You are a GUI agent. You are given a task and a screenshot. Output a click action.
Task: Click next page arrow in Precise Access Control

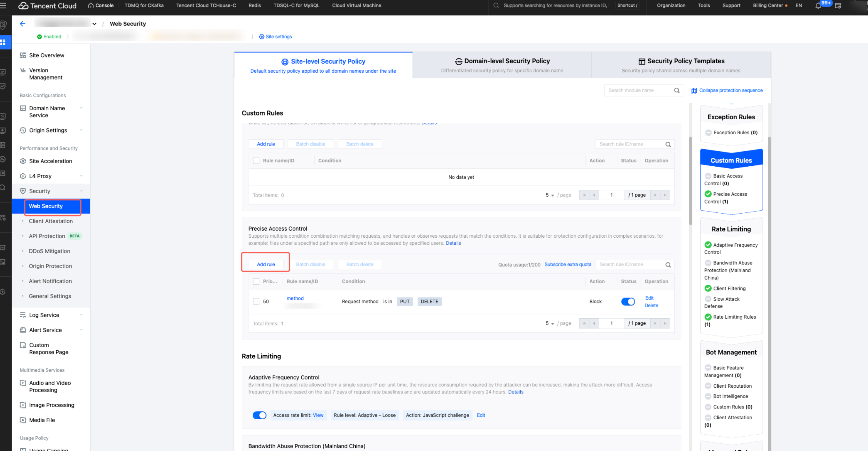coord(655,323)
